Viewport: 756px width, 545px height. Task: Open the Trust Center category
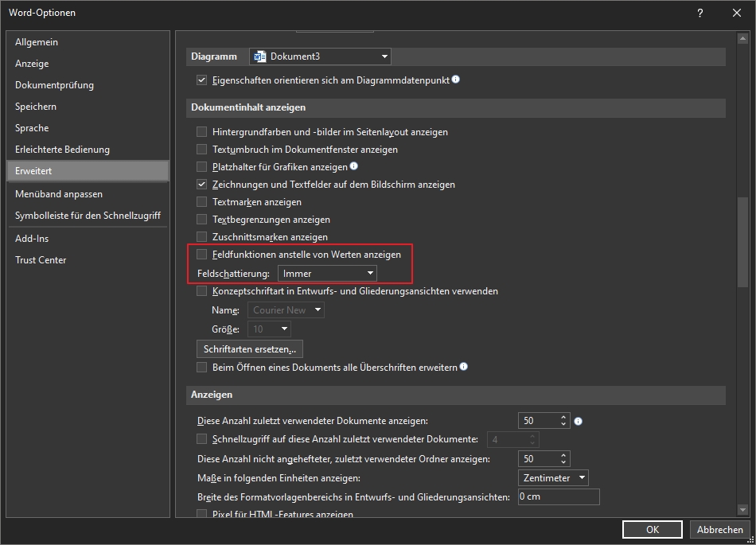pos(88,259)
